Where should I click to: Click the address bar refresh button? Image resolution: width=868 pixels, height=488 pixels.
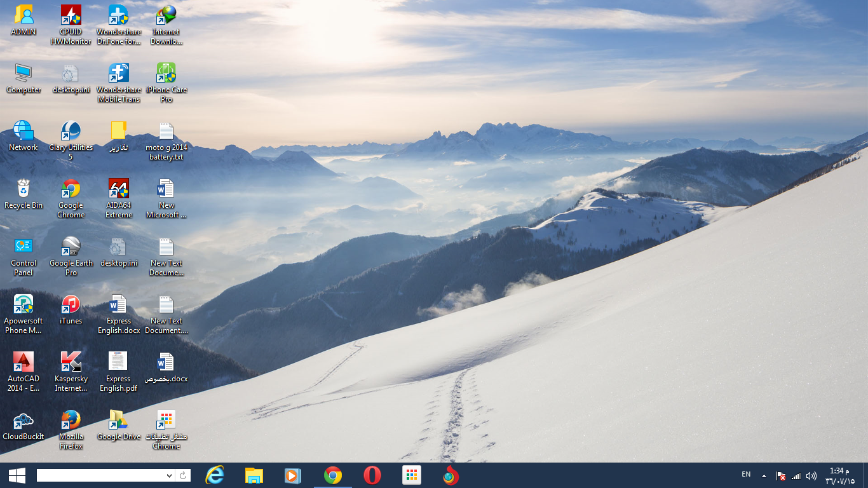click(x=183, y=475)
